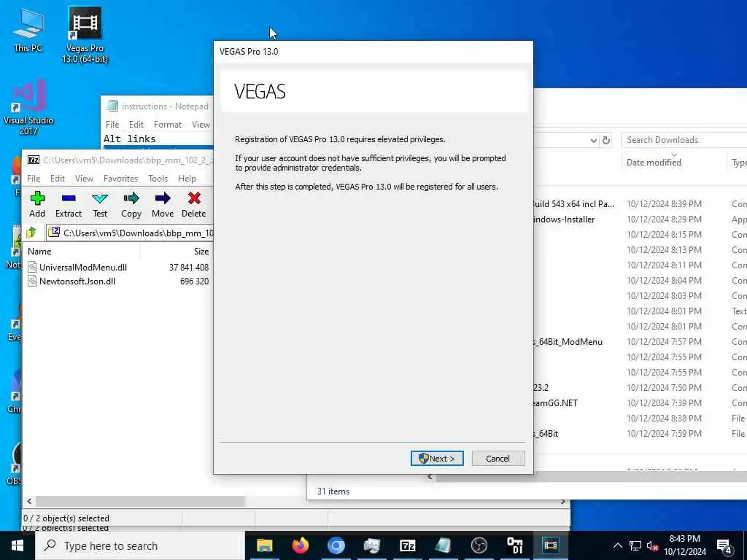The image size is (747, 560).
Task: Click the muted volume icon in tray
Action: tap(652, 545)
